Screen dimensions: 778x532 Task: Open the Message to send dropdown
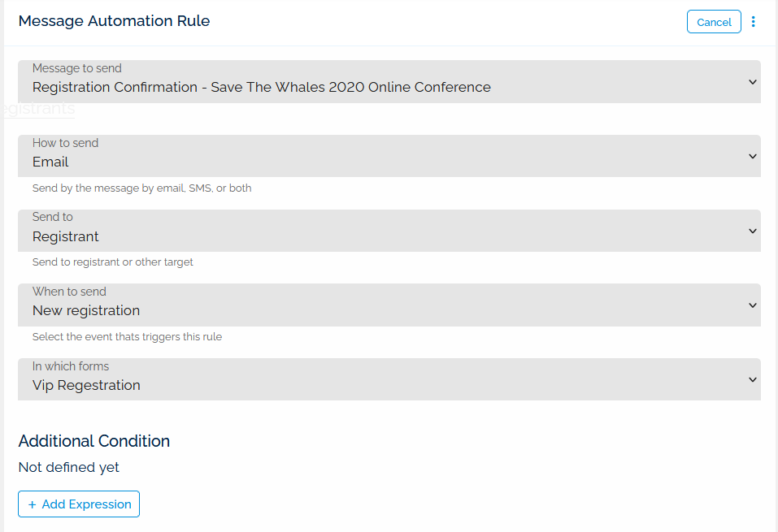click(389, 81)
